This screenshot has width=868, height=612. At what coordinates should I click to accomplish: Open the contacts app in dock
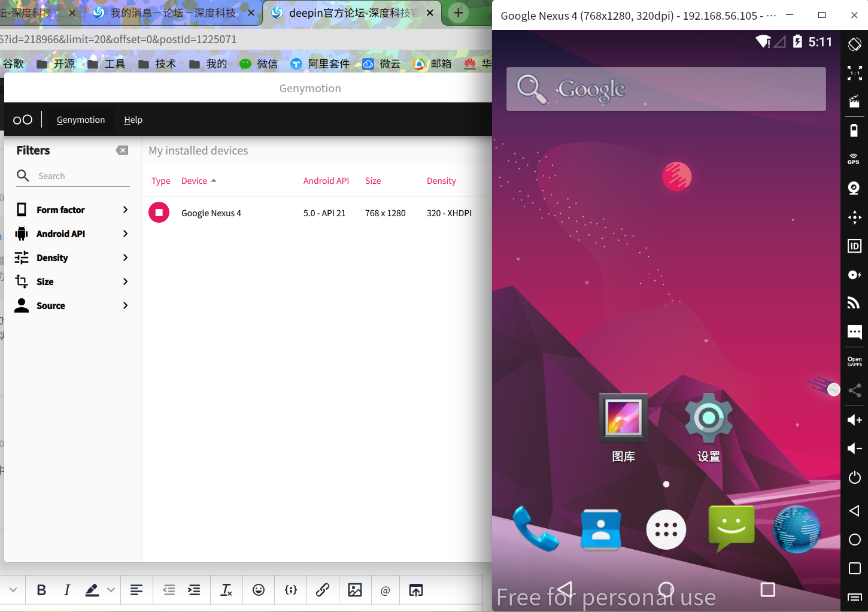601,529
